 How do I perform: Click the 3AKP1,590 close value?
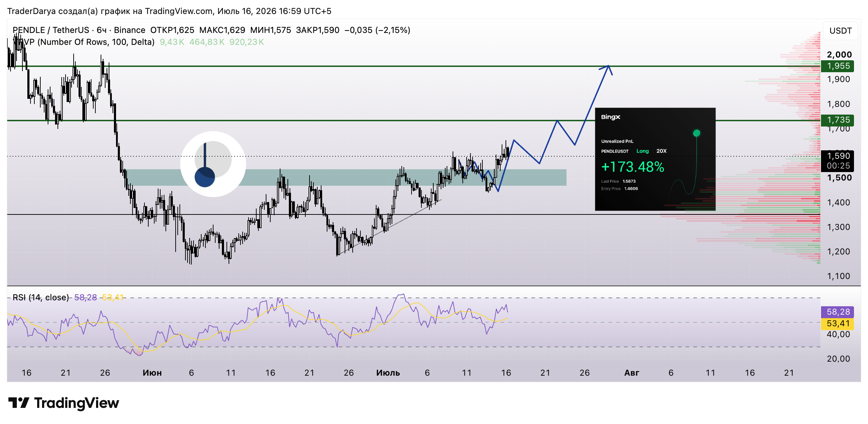[x=318, y=30]
